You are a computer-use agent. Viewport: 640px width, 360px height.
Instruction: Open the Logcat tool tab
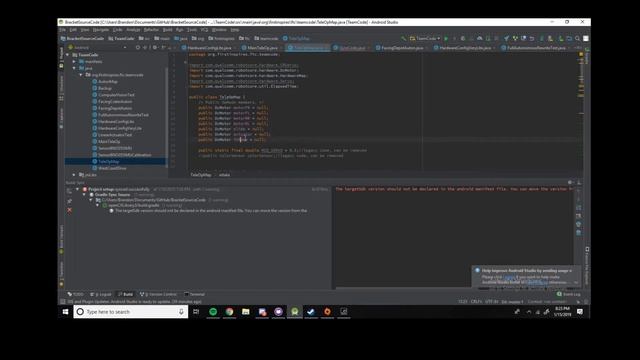(101, 294)
